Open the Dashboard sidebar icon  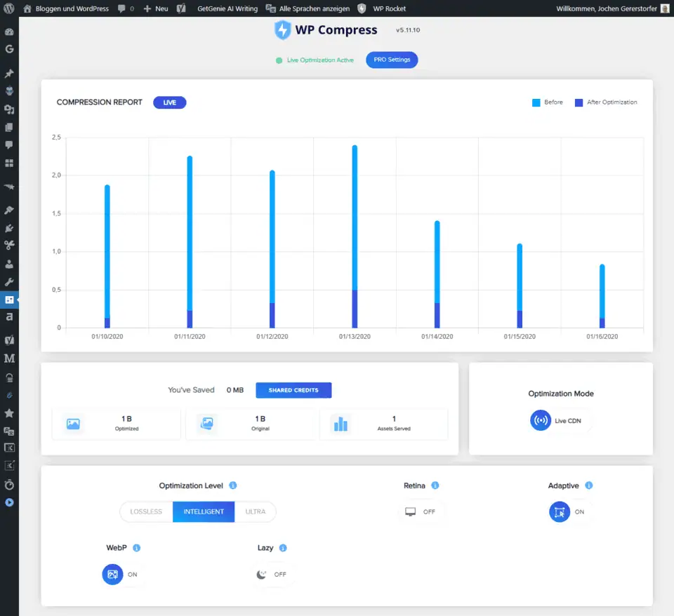coord(9,32)
